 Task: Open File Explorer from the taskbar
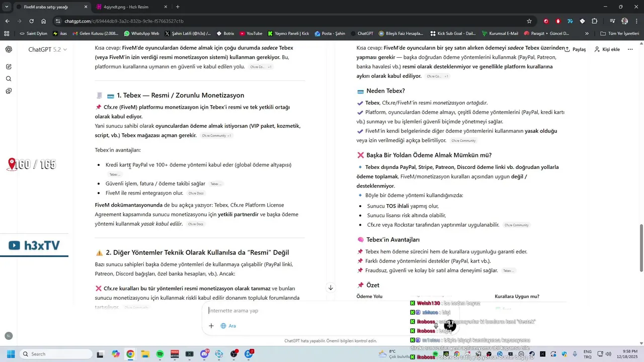pos(145,354)
